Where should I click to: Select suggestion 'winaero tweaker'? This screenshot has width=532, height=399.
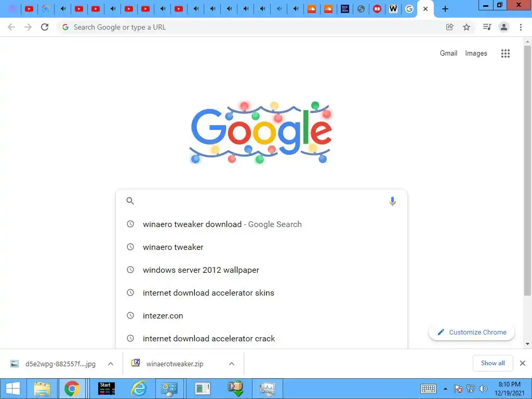261,247
